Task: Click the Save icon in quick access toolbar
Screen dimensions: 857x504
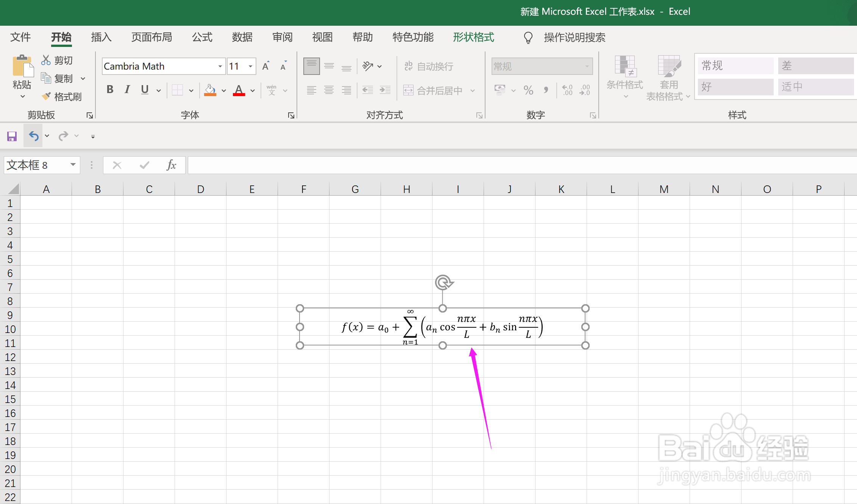Action: 12,136
